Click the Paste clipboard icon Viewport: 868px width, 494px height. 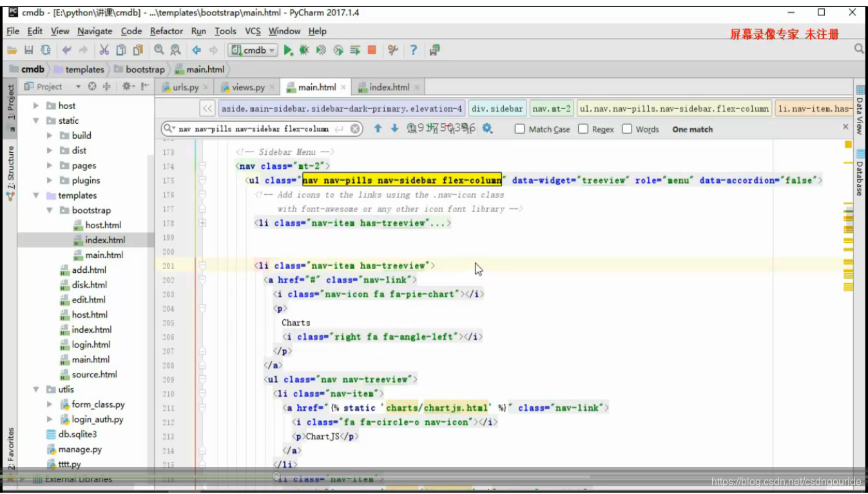(137, 50)
